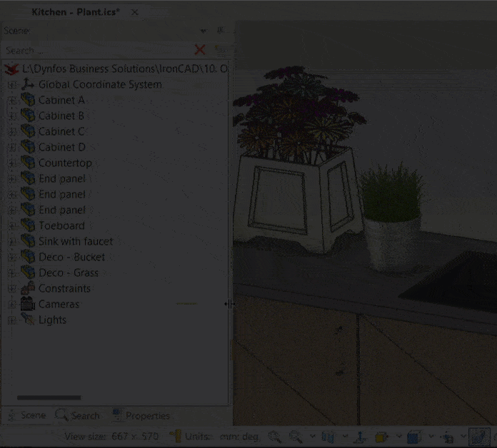Click the Global Coordinate System axis icon
The height and width of the screenshot is (448, 497).
[28, 84]
